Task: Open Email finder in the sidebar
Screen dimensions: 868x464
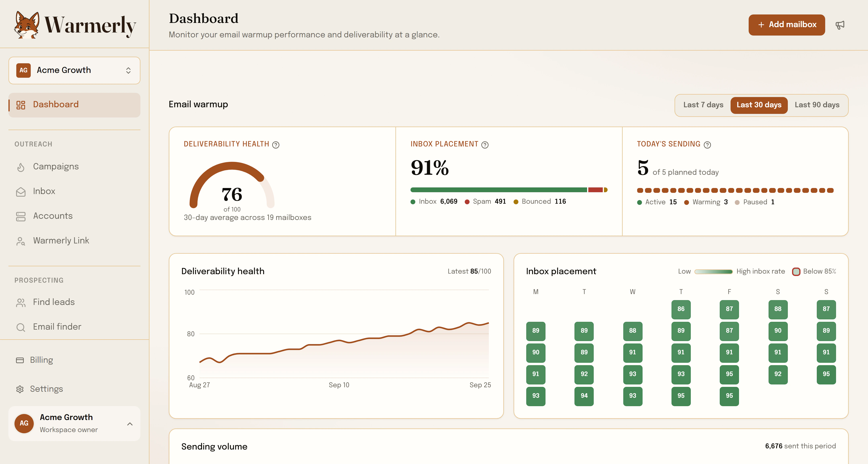Action: click(x=74, y=327)
